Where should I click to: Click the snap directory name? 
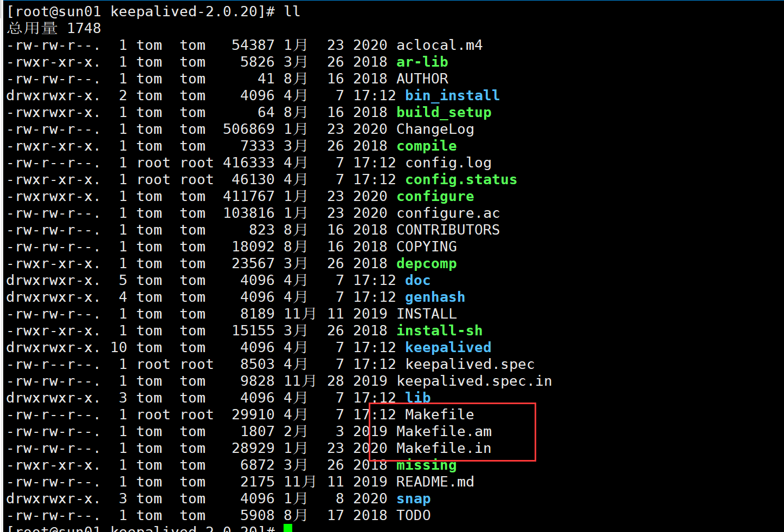[414, 498]
